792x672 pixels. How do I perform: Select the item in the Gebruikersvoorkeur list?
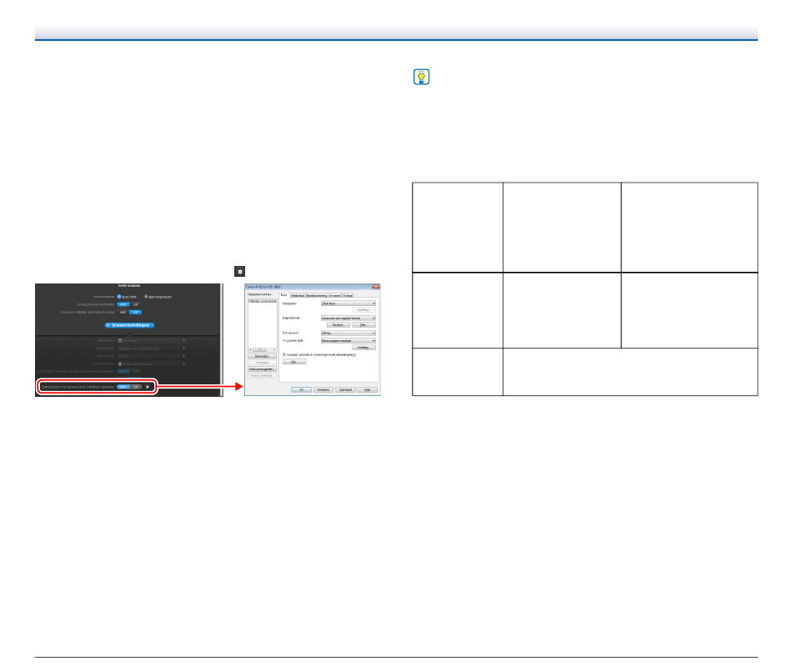pyautogui.click(x=262, y=301)
